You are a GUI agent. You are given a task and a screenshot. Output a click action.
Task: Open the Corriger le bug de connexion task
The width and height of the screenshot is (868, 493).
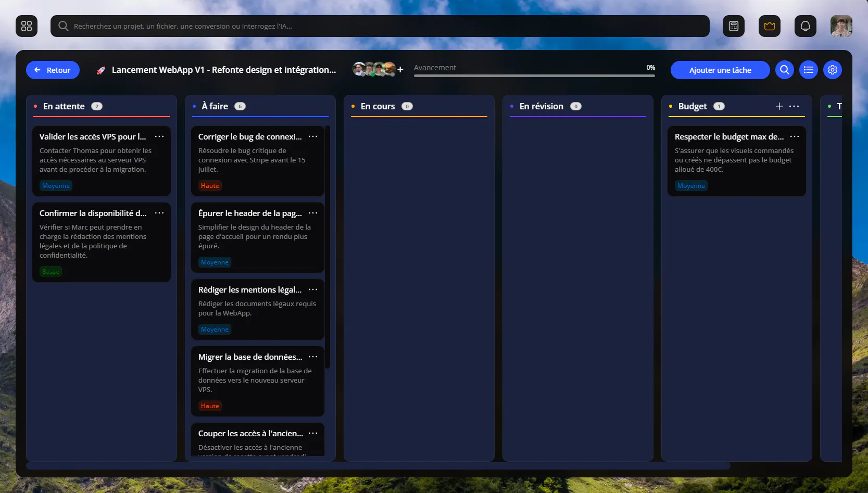click(258, 161)
